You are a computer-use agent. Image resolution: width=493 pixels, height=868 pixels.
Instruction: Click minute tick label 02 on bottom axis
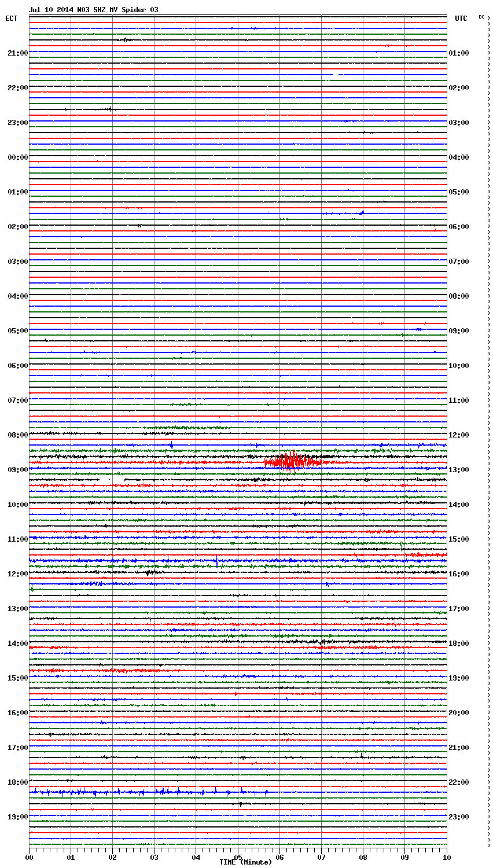pos(112,857)
